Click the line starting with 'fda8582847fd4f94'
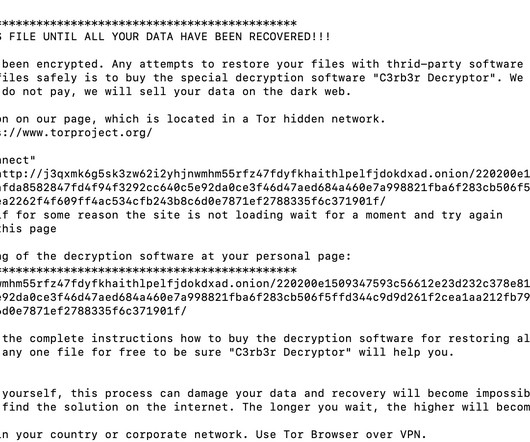Screen dimensions: 530x442 265,188
